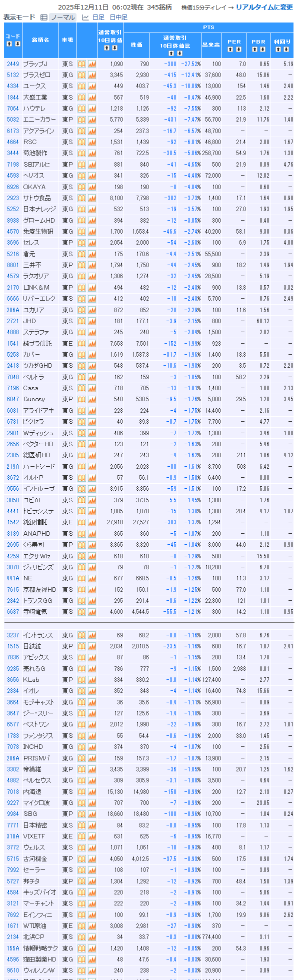
Task: Switch display mode to 日中足
Action: (x=118, y=18)
